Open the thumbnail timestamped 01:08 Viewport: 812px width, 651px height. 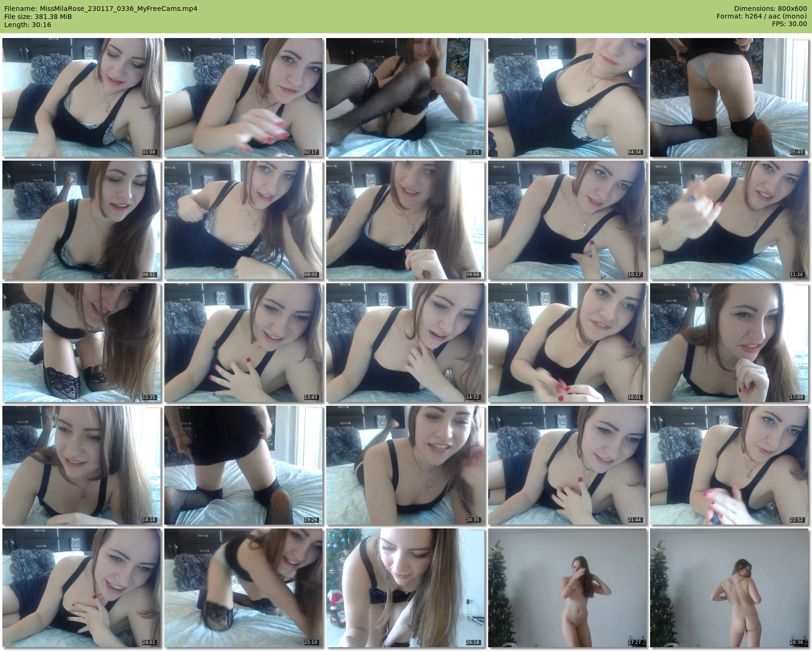[x=82, y=97]
